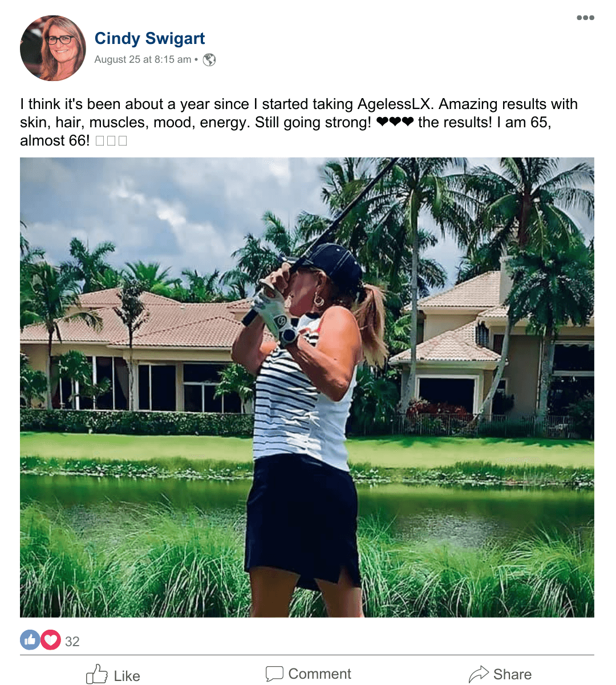View the 32 reactions count
Image resolution: width=616 pixels, height=685 pixels.
(x=72, y=641)
